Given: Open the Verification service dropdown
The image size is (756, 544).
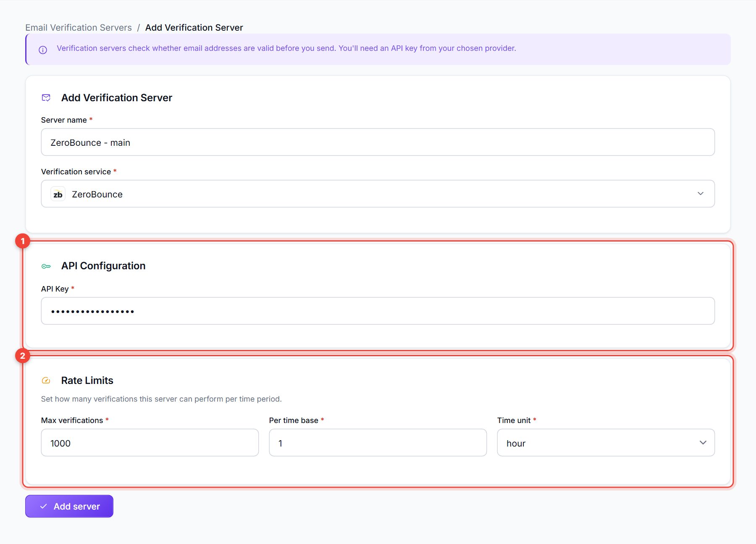Looking at the screenshot, I should pos(378,194).
